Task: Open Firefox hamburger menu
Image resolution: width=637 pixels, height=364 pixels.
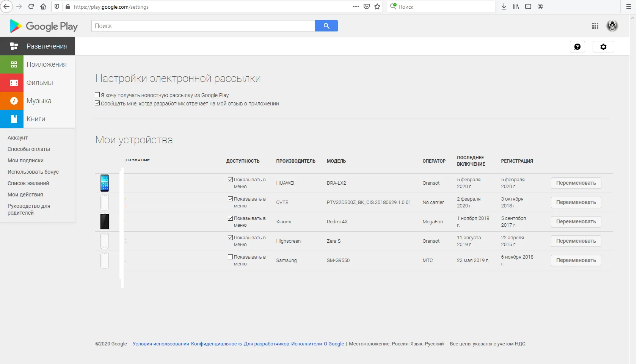Action: (x=628, y=6)
